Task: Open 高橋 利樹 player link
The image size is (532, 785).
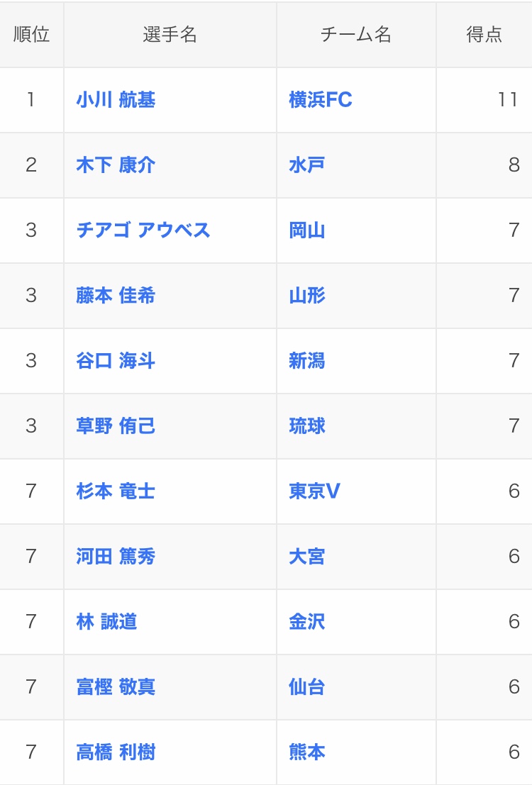Action: pos(116,752)
